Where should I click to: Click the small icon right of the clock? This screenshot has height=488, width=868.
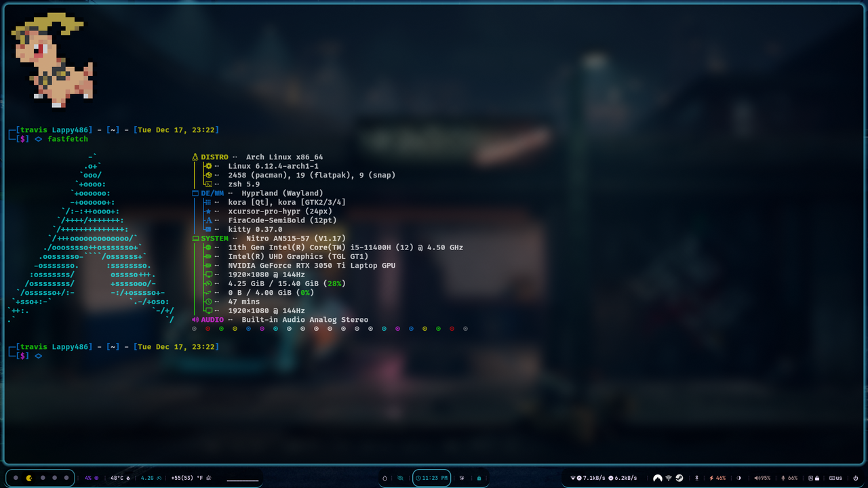(x=462, y=478)
